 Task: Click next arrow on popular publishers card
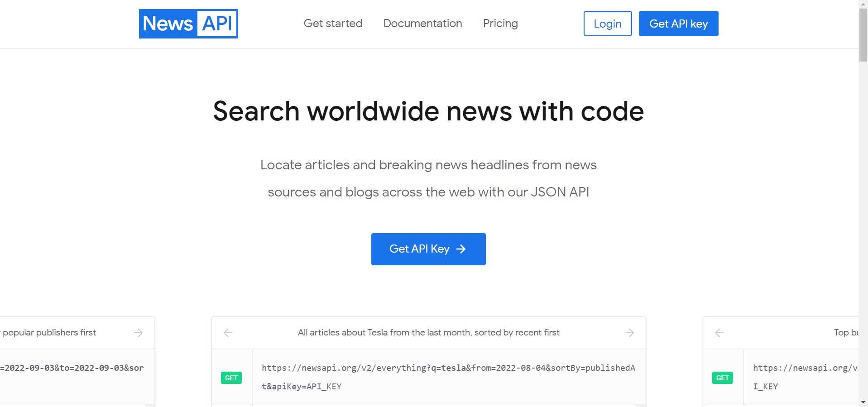point(138,333)
